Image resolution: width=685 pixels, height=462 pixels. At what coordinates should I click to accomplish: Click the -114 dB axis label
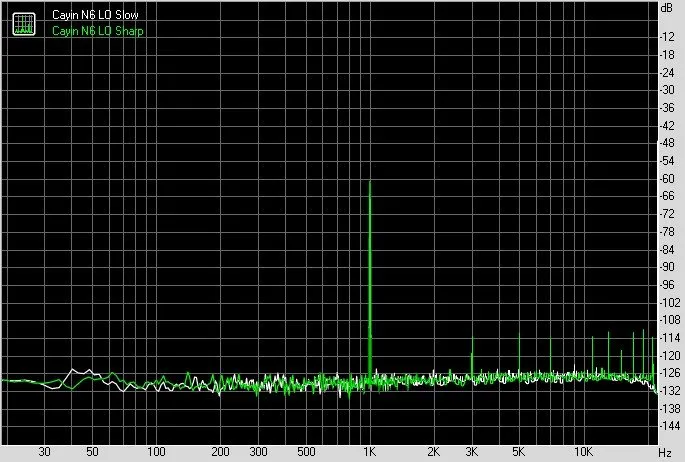[670, 338]
